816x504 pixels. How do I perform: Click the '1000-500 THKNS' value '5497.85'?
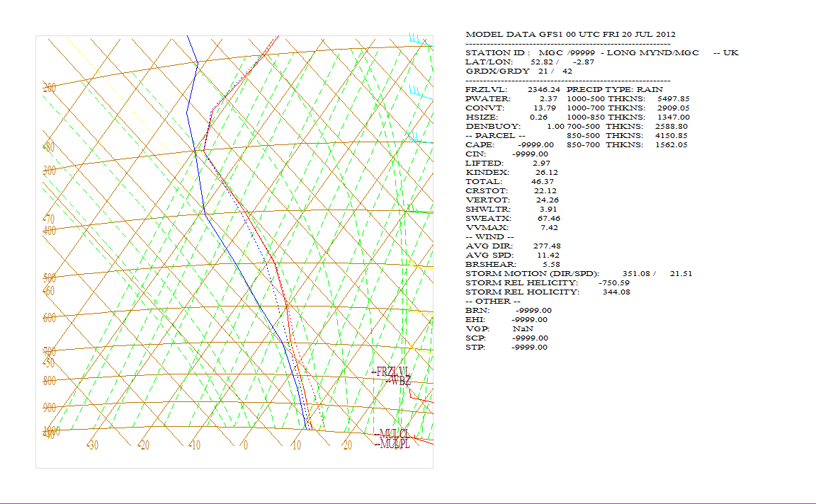[674, 99]
